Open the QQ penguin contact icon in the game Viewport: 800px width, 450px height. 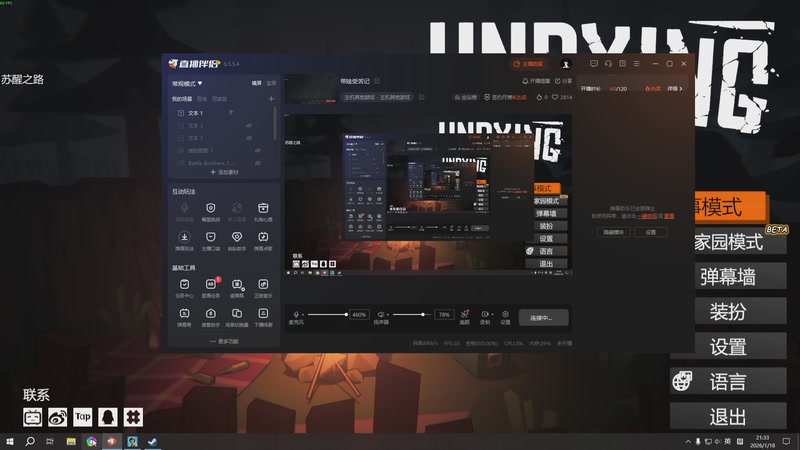(108, 417)
